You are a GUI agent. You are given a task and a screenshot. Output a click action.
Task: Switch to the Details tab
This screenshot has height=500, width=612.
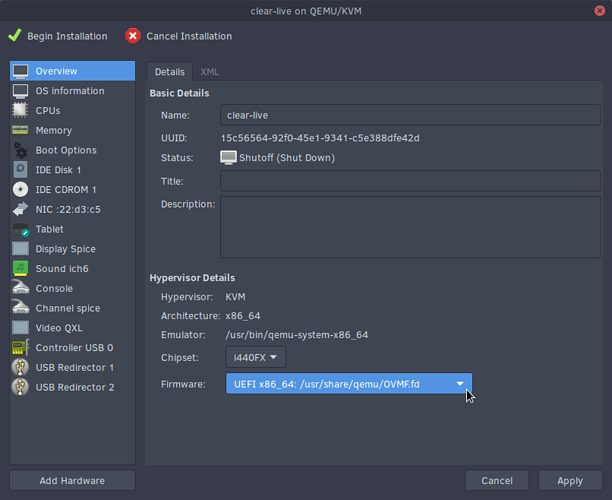click(169, 72)
